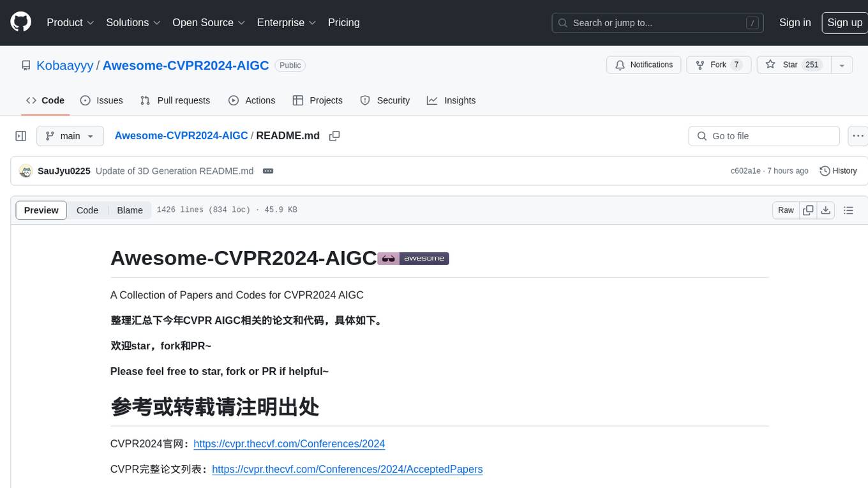Switch to the Insights tab
This screenshot has height=488, width=868.
pyautogui.click(x=451, y=100)
